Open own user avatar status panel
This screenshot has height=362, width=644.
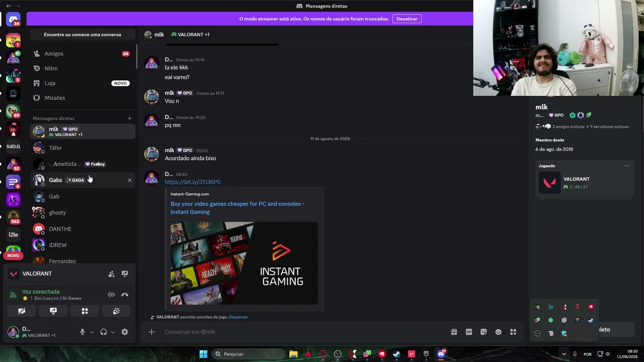pyautogui.click(x=14, y=332)
